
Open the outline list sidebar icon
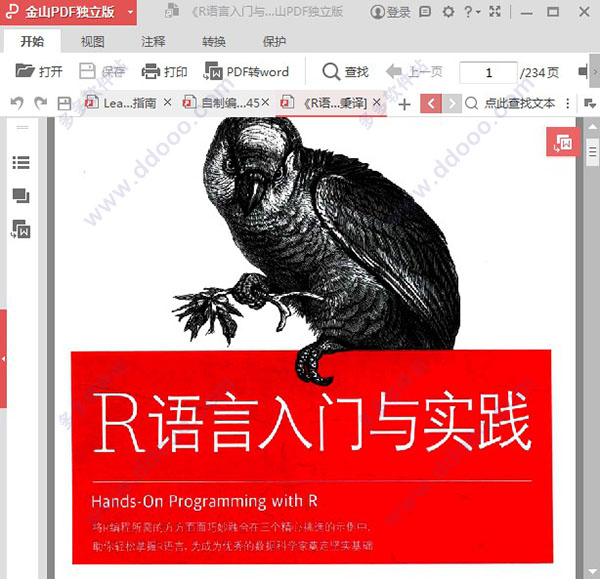[21, 163]
